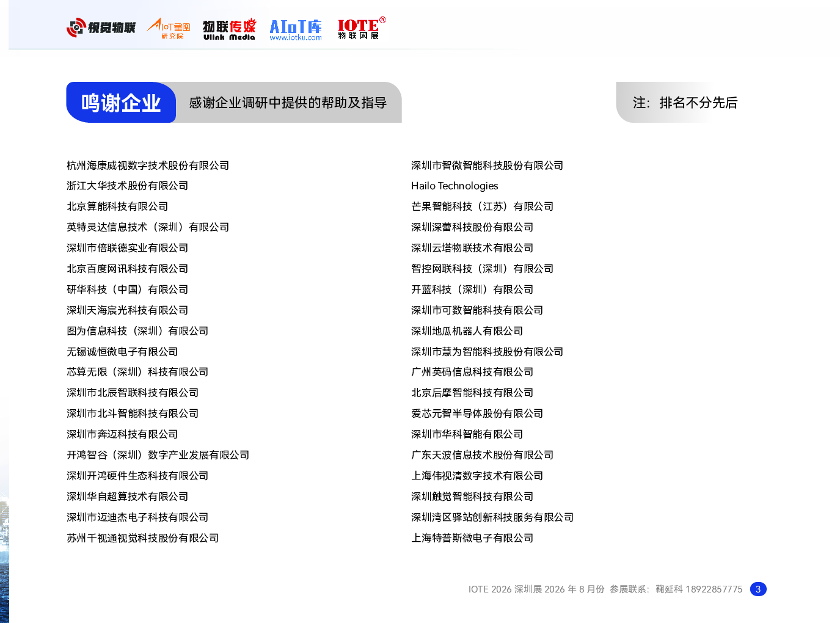Screen dimensions: 840x623
Task: Select 杭州海康威视数字技术股份有限公司
Action: 148,166
